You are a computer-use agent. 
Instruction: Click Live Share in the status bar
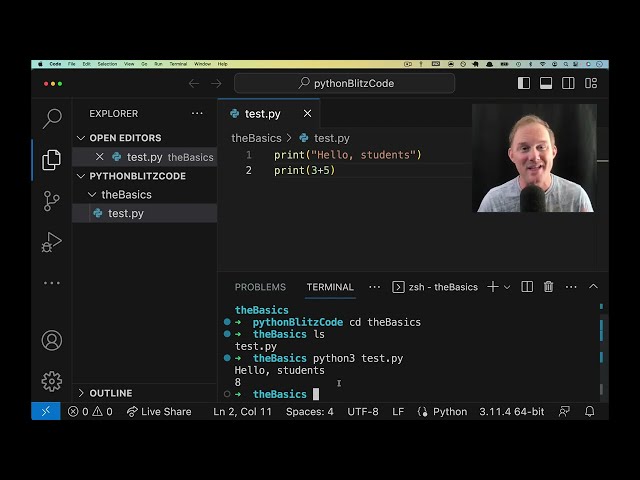pyautogui.click(x=159, y=411)
